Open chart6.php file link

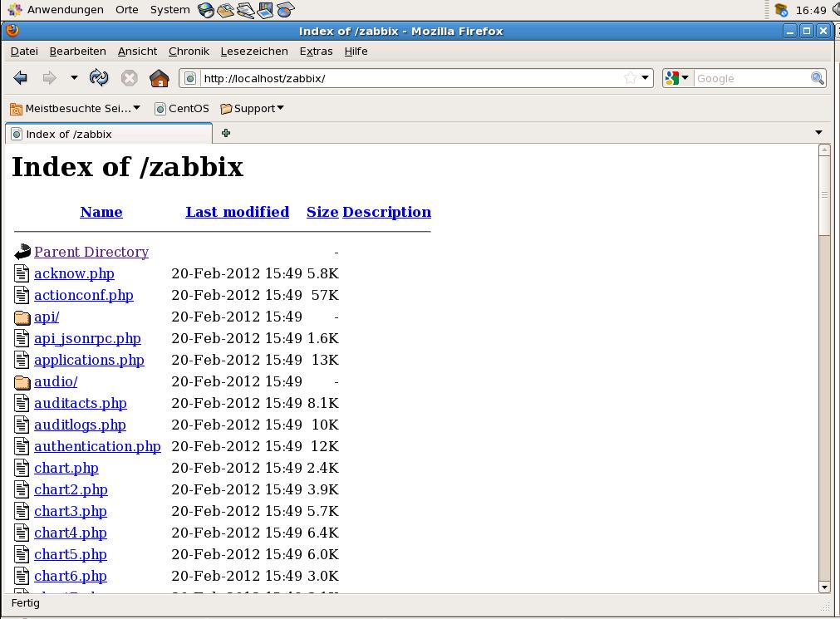click(x=71, y=576)
